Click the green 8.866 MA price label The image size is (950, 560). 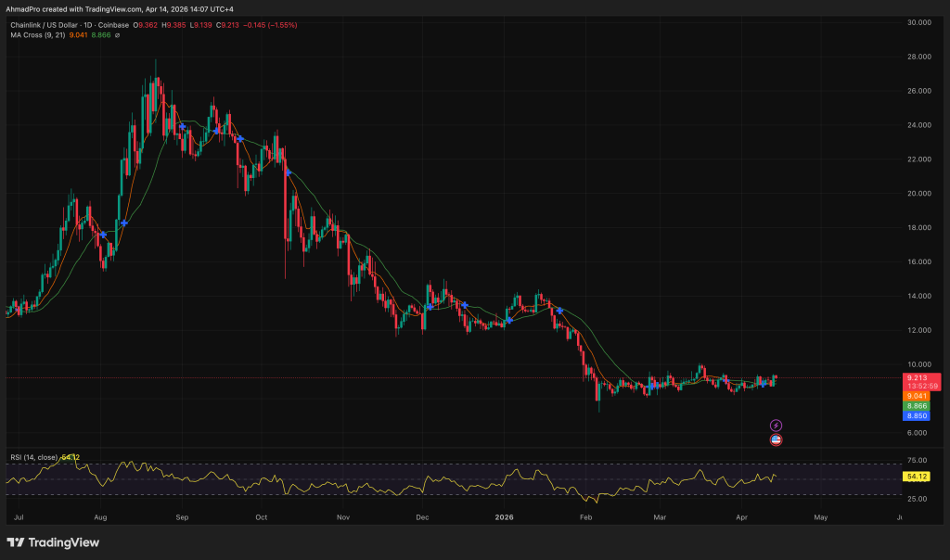(x=916, y=406)
